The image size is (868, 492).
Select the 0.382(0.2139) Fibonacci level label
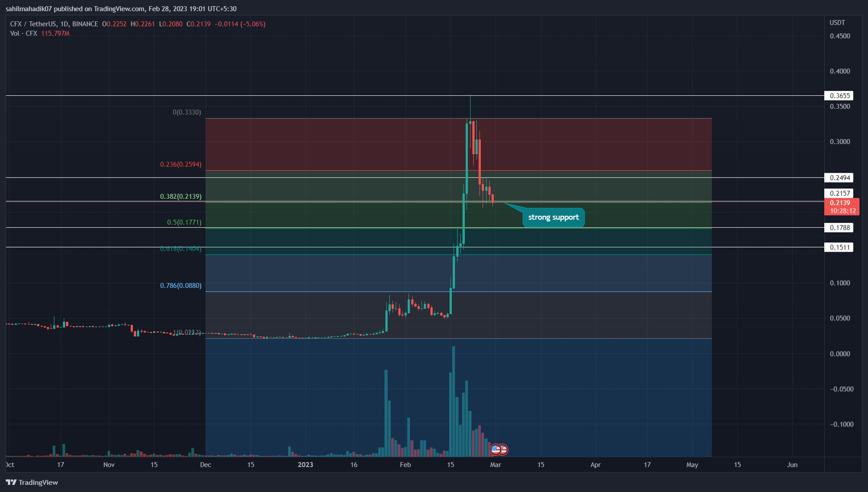pos(181,197)
